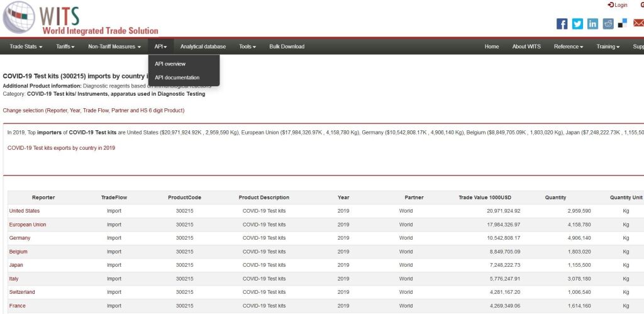Screen dimensions: 644x314
Task: Expand the Non-Tariff Measures menu
Action: click(x=114, y=47)
